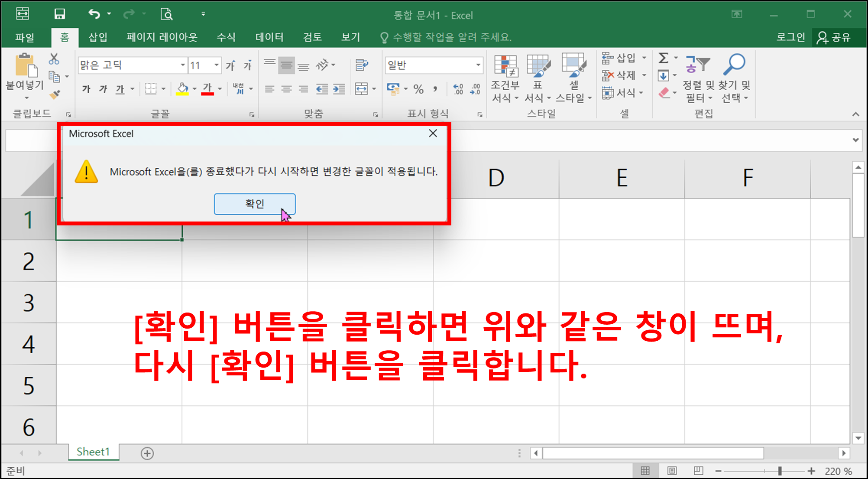Undo the last action
This screenshot has width=868, height=479.
pos(94,14)
